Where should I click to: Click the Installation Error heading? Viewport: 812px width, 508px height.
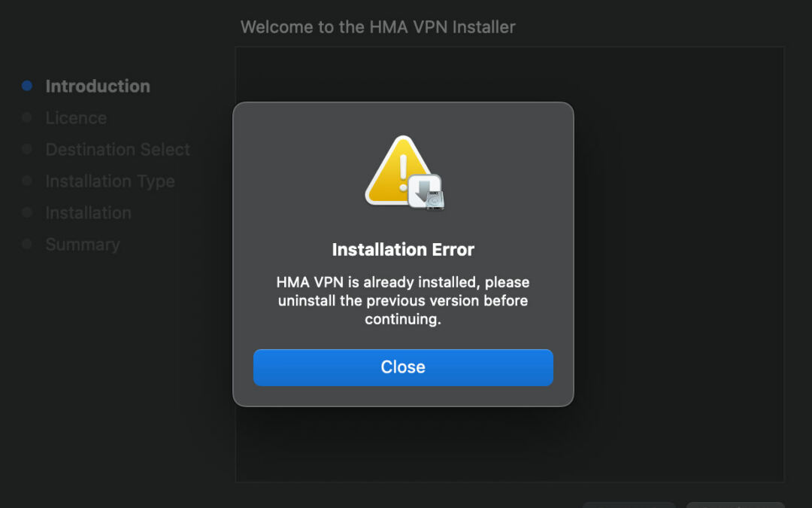coord(403,249)
